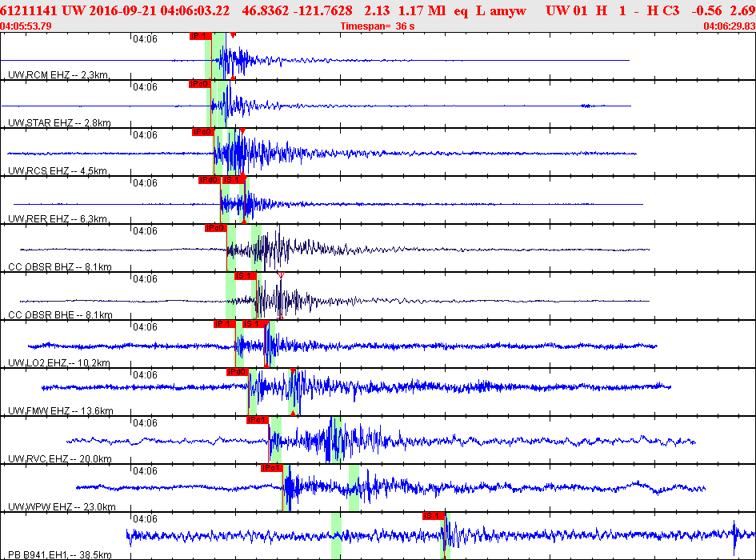This screenshot has width=756, height=560.
Task: Select station label UW RER EHZ -- 6.3km
Action: point(58,219)
